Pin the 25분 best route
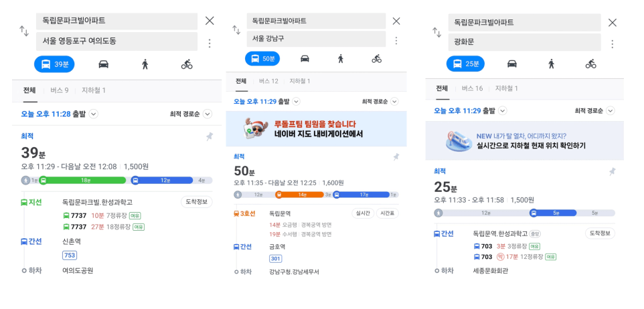Viewport: 644px width, 309px height. point(612,171)
